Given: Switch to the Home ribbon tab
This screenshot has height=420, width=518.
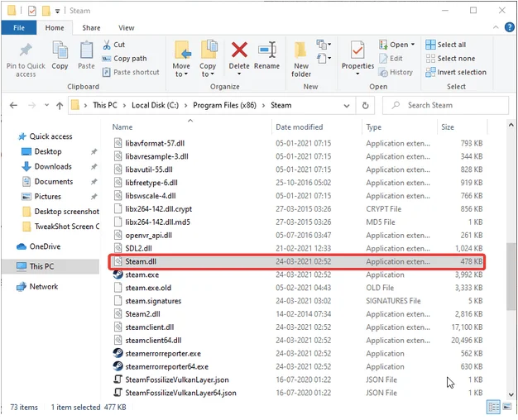Looking at the screenshot, I should 55,28.
